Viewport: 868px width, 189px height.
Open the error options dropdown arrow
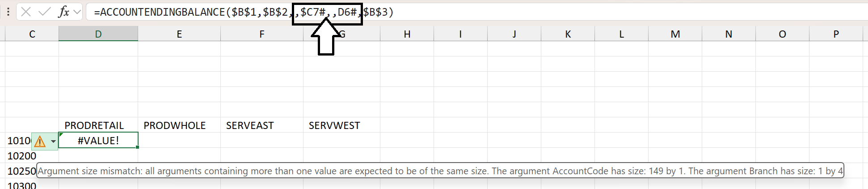click(x=53, y=142)
